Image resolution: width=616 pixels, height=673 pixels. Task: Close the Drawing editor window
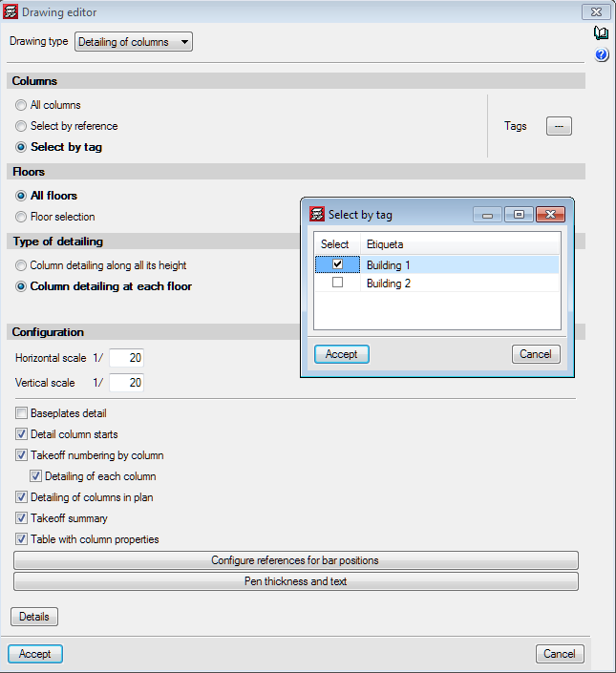[x=595, y=12]
